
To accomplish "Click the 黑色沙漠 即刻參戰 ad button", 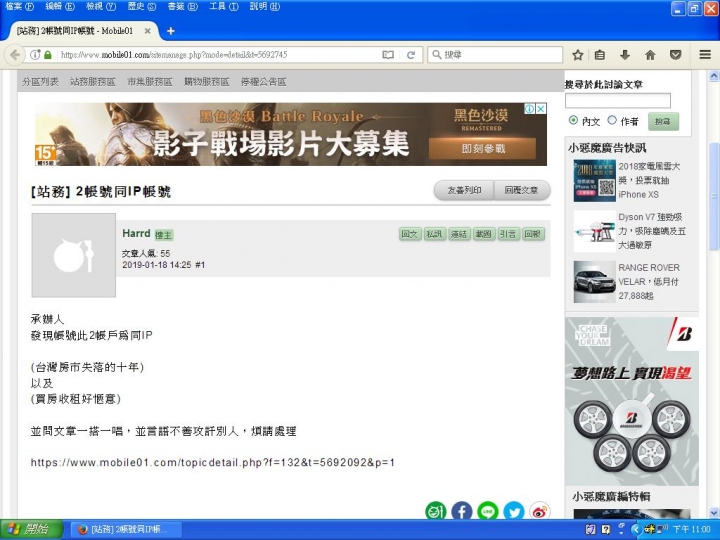I will point(482,148).
